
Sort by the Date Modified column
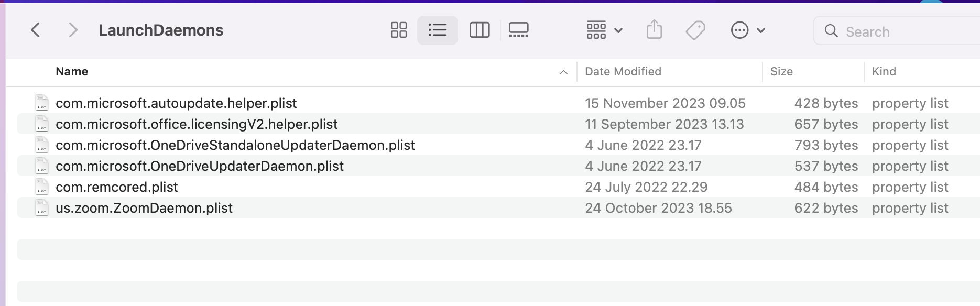click(x=623, y=72)
